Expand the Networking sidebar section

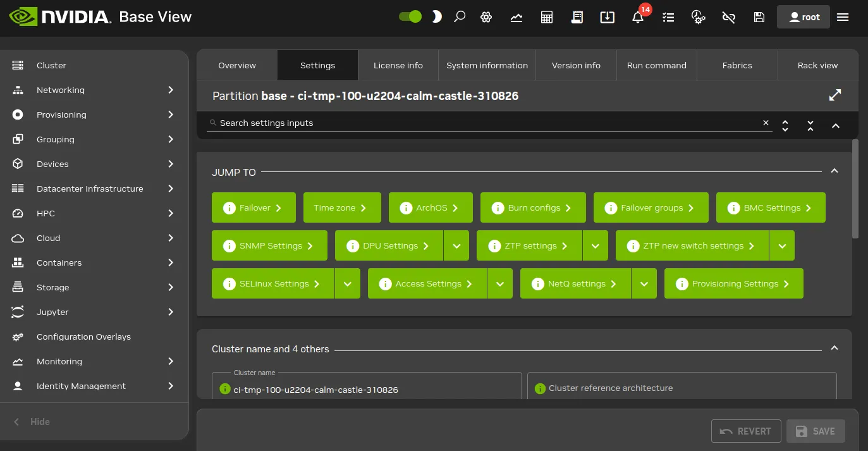94,90
